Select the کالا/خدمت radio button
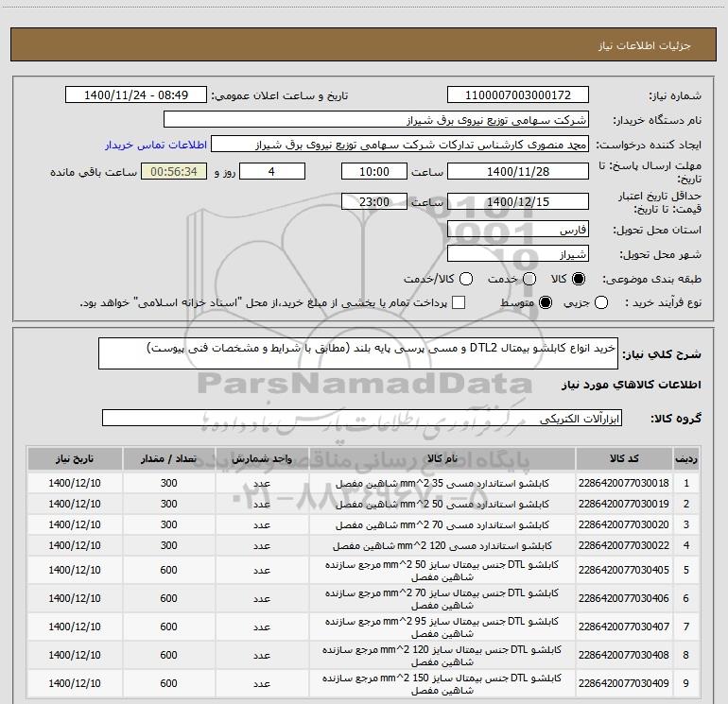Viewport: 728px width, 704px height. [466, 279]
